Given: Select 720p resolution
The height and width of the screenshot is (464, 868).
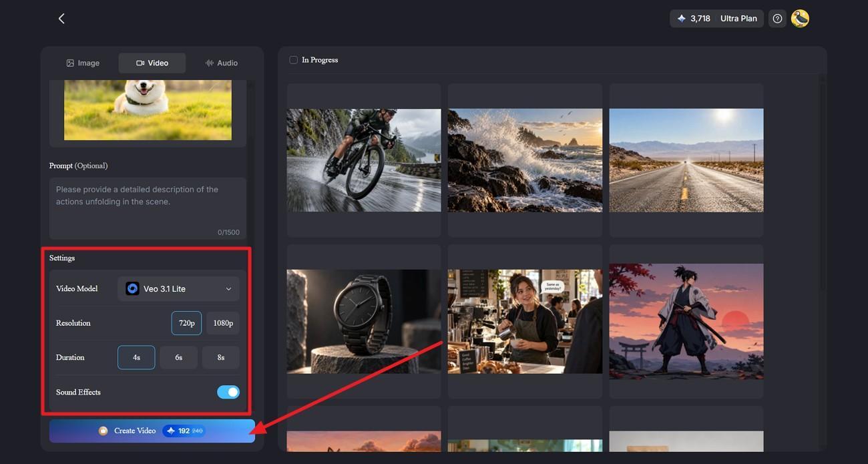Looking at the screenshot, I should point(186,323).
